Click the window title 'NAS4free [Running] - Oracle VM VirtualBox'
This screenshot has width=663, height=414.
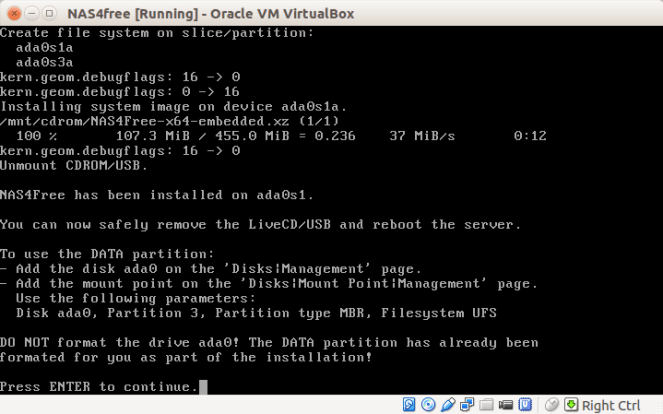click(x=211, y=14)
